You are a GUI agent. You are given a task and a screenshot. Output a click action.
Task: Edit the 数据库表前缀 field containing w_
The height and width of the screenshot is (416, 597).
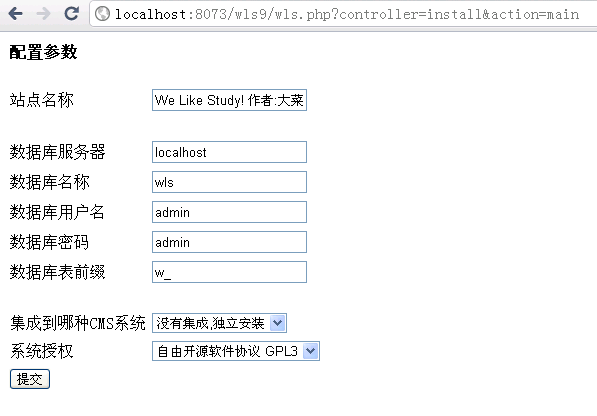pos(229,272)
